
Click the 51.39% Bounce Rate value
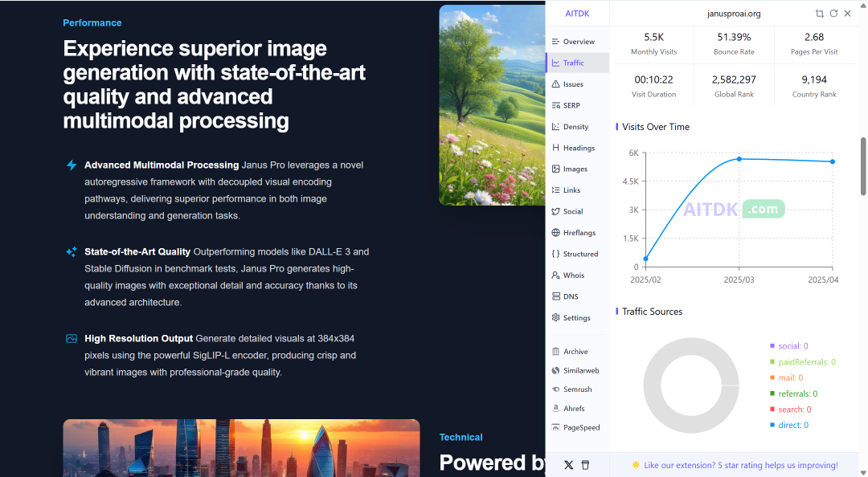(734, 37)
